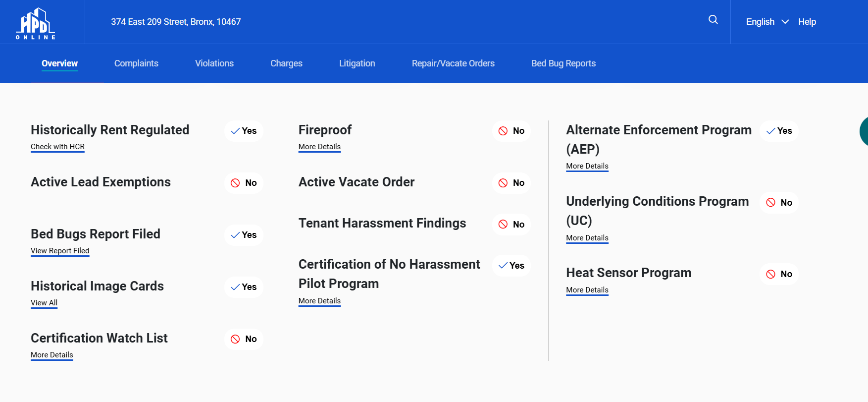The width and height of the screenshot is (868, 402).
Task: Click No badge for Underlying Conditions Program
Action: (x=779, y=202)
